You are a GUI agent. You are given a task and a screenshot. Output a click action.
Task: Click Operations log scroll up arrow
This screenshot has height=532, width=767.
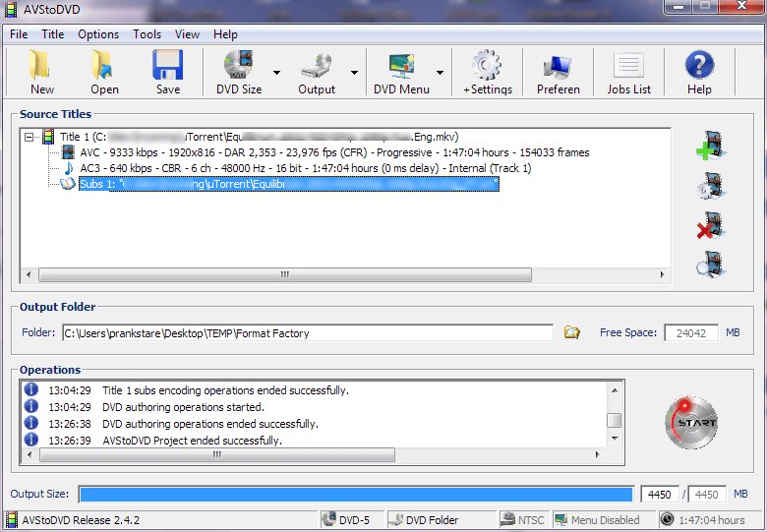coord(615,390)
